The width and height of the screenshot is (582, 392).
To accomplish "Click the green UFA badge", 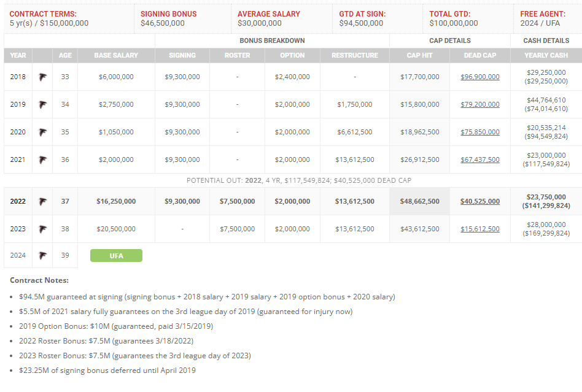I will click(x=116, y=256).
